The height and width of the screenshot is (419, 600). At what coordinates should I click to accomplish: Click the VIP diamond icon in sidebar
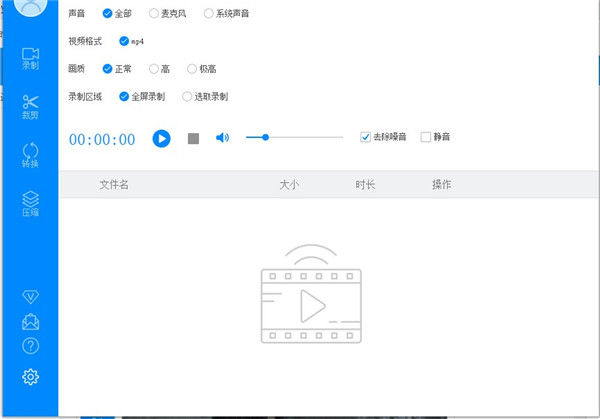(30, 297)
